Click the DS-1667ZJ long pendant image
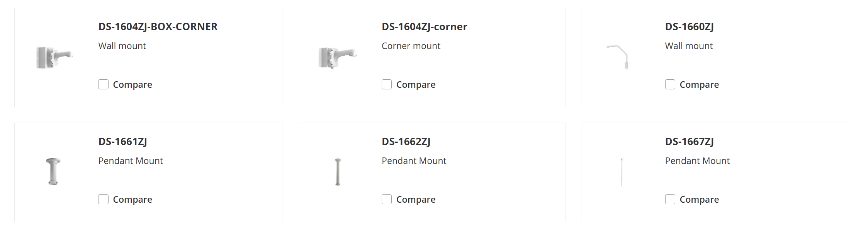Screen dimensions: 868x236 click(622, 172)
